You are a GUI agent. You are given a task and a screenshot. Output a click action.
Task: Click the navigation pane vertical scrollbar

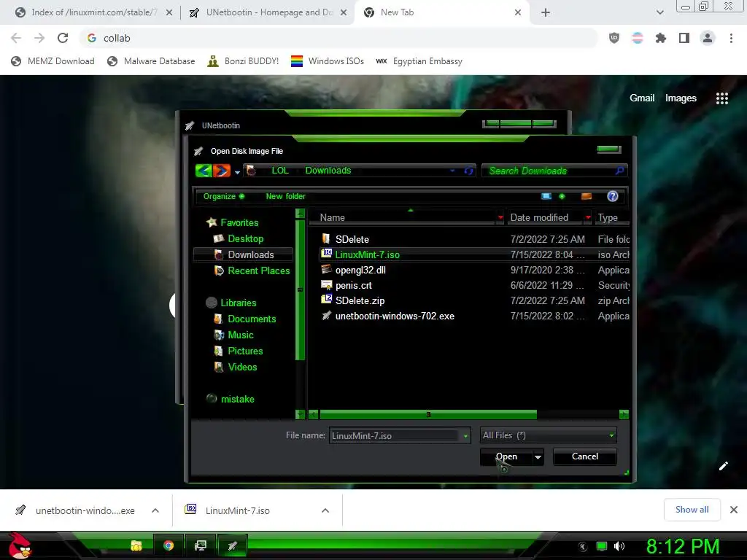pyautogui.click(x=300, y=289)
